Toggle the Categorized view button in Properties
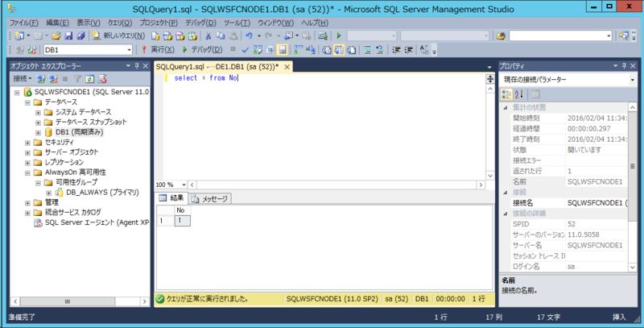This screenshot has height=328, width=644. [x=507, y=94]
